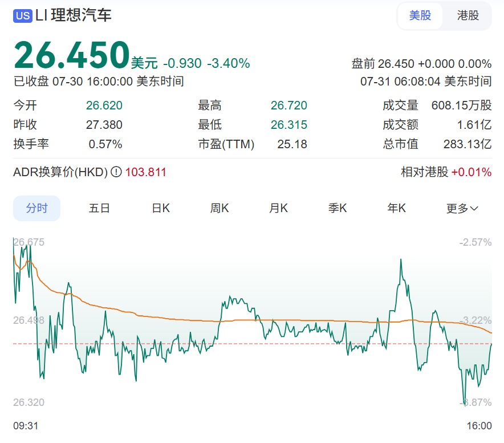The height and width of the screenshot is (443, 504).
Task: Select the 分时 chart tab
Action: (x=36, y=208)
